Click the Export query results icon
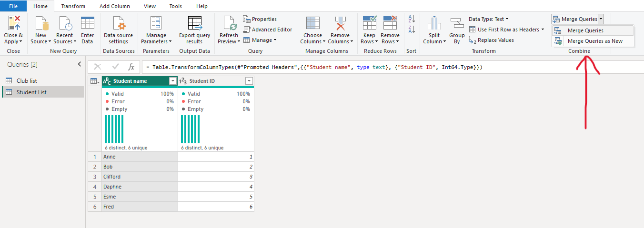Viewport: 644px width, 228px height. (x=194, y=24)
